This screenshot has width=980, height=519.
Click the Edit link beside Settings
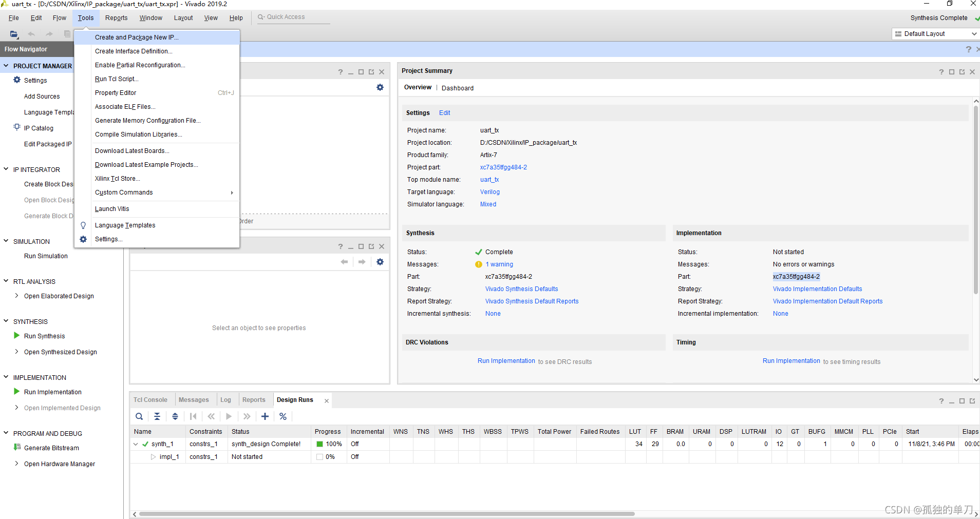[445, 113]
